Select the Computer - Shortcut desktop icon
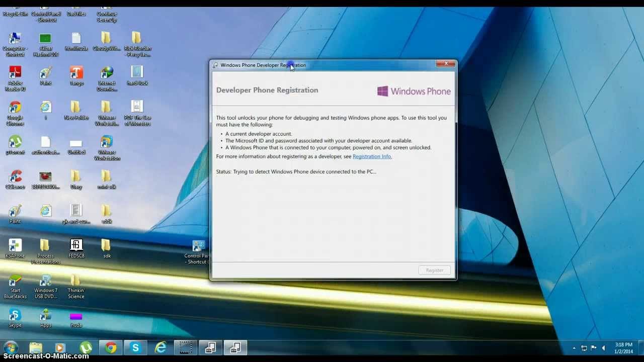The width and height of the screenshot is (644, 362). pyautogui.click(x=15, y=45)
